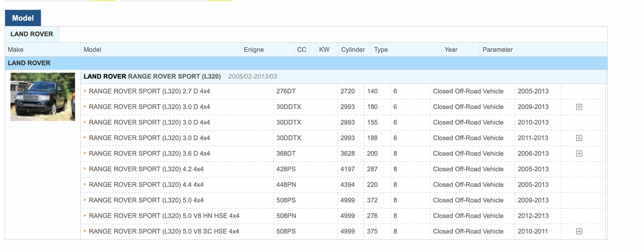Click the arrow bullet beside 5.0 V8 SC HSE
Image resolution: width=644 pixels, height=251 pixels.
coord(85,231)
